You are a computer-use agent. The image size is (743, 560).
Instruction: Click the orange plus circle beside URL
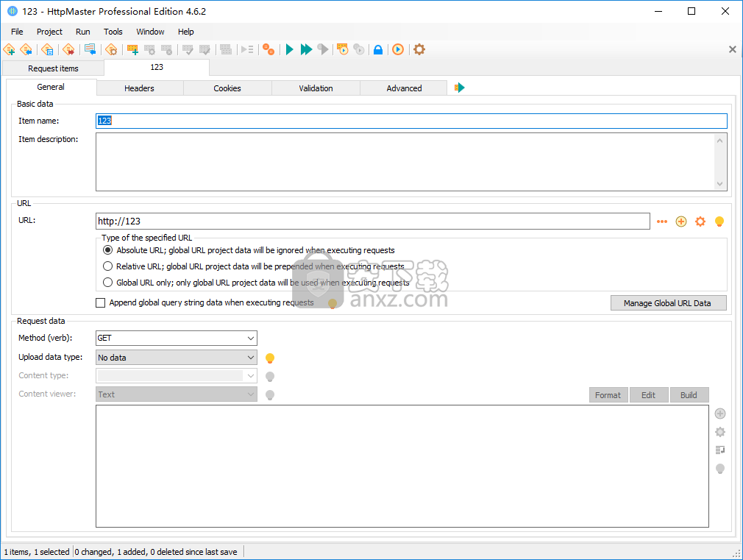pos(681,221)
